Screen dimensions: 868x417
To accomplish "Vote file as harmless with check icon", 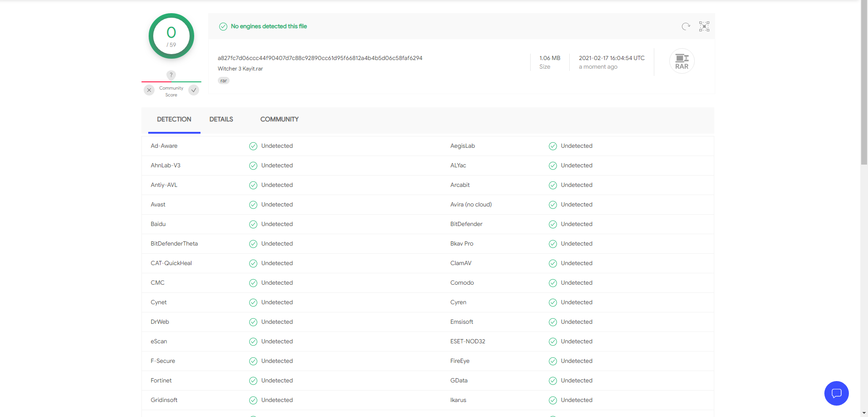I will point(194,90).
